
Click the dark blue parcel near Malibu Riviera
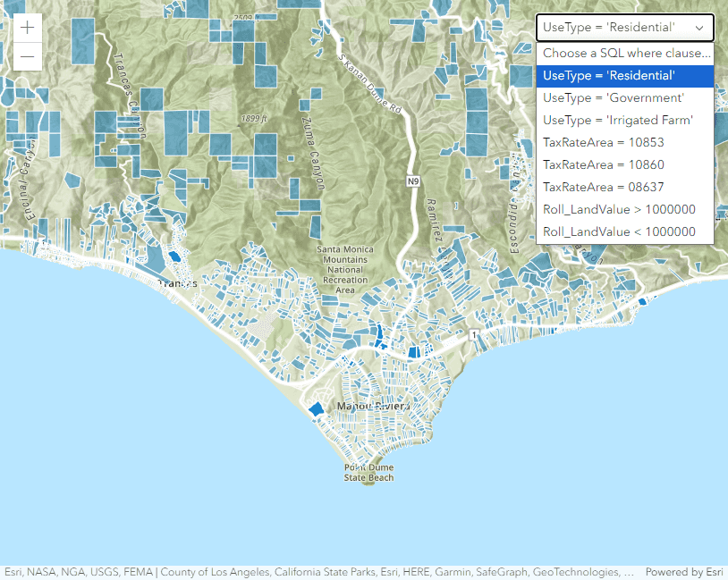(316, 408)
